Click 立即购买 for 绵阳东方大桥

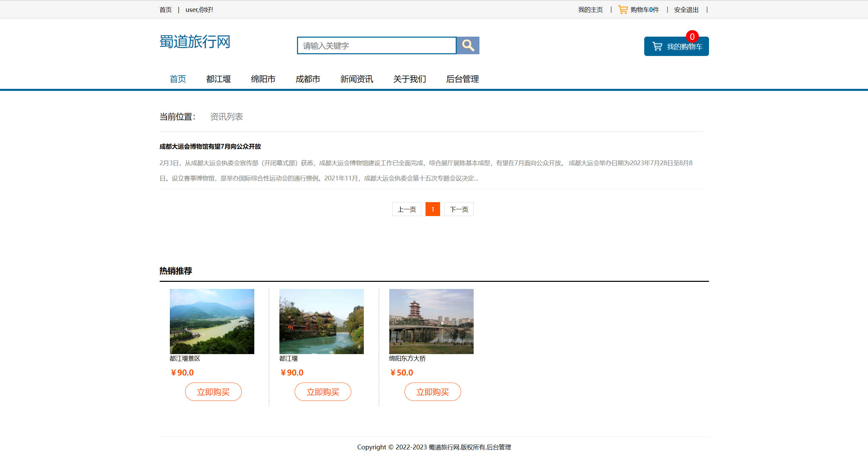point(432,391)
